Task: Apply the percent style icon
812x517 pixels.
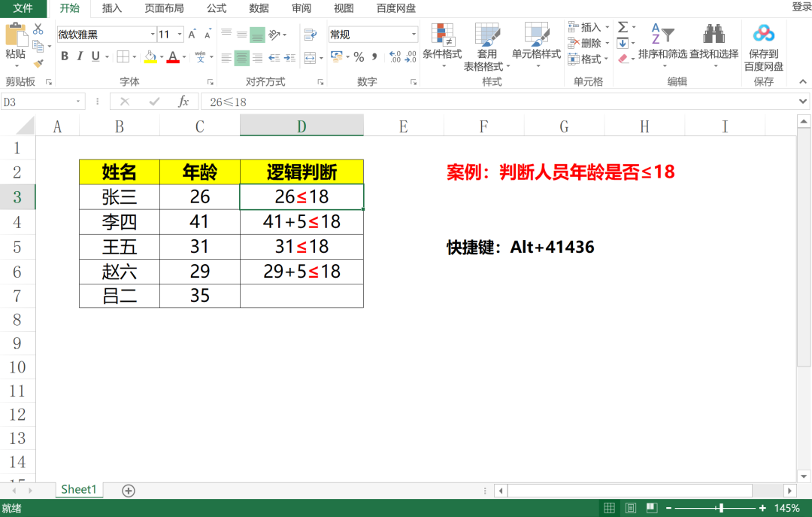Action: [x=358, y=56]
